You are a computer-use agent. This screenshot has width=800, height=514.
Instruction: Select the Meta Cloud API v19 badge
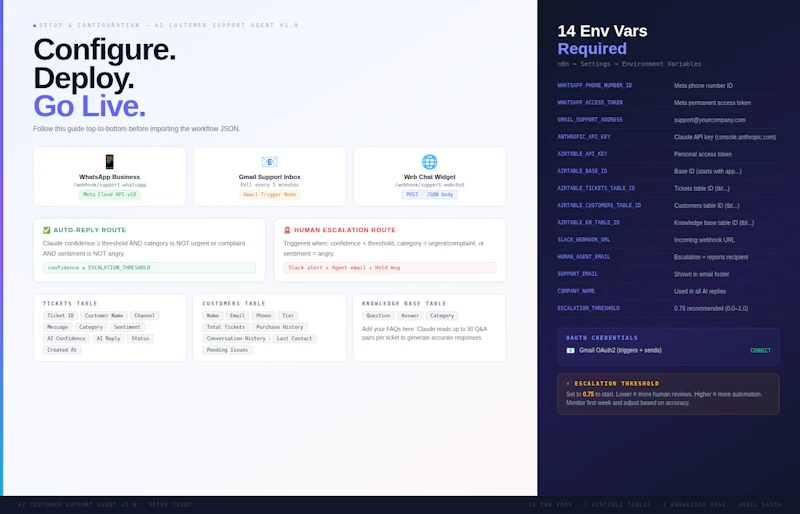(x=110, y=194)
